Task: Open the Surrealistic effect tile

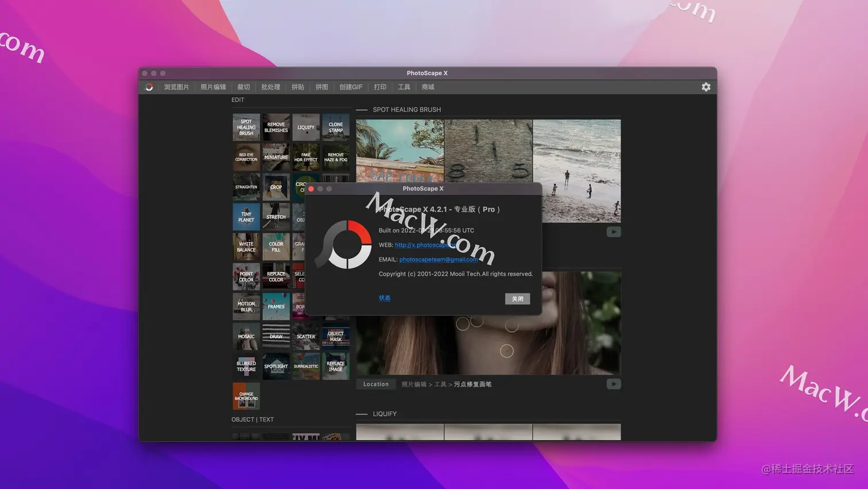Action: click(x=306, y=366)
